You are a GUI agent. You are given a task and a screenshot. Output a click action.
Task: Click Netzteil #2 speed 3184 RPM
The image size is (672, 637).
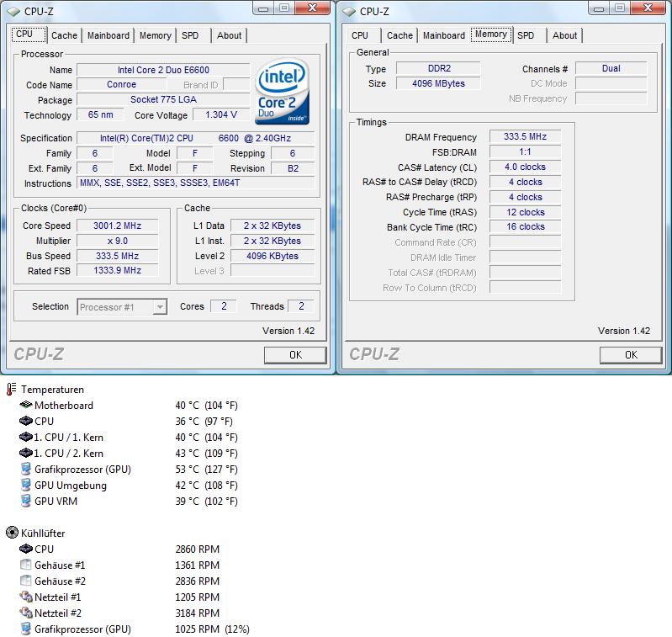[197, 613]
